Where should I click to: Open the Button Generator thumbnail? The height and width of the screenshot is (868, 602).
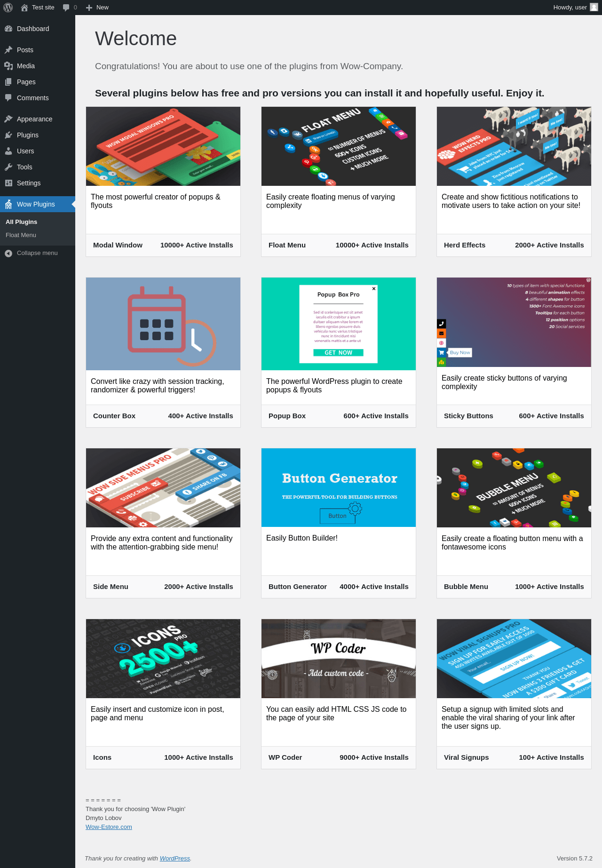339,487
